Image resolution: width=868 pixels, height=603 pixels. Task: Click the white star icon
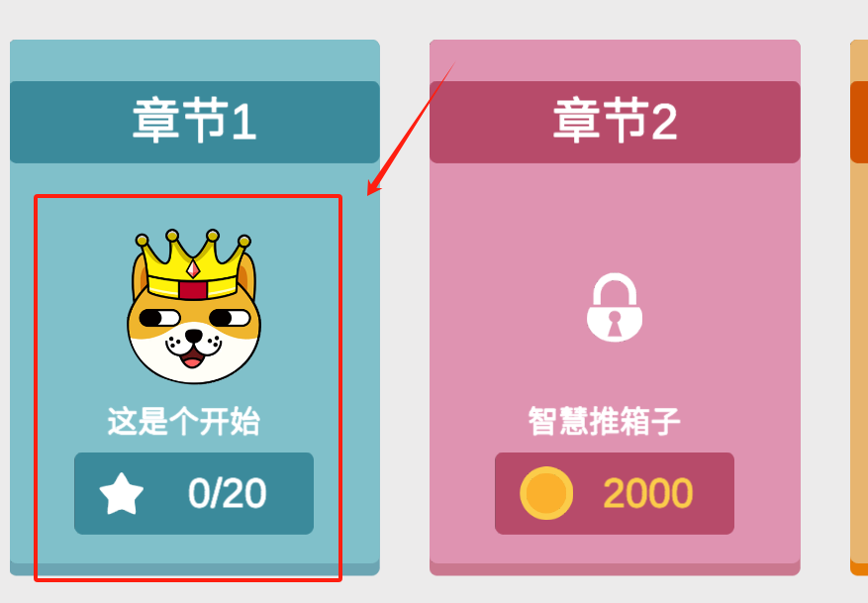pos(121,494)
